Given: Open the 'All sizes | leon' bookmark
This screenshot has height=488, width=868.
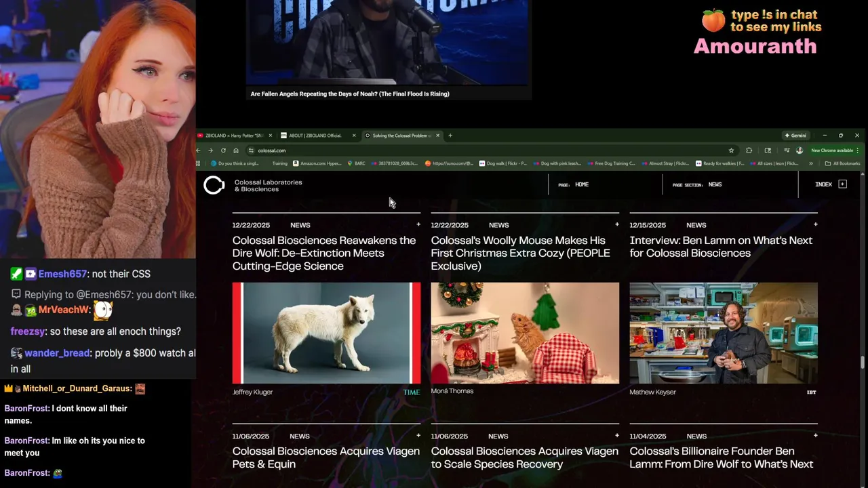Looking at the screenshot, I should point(774,163).
